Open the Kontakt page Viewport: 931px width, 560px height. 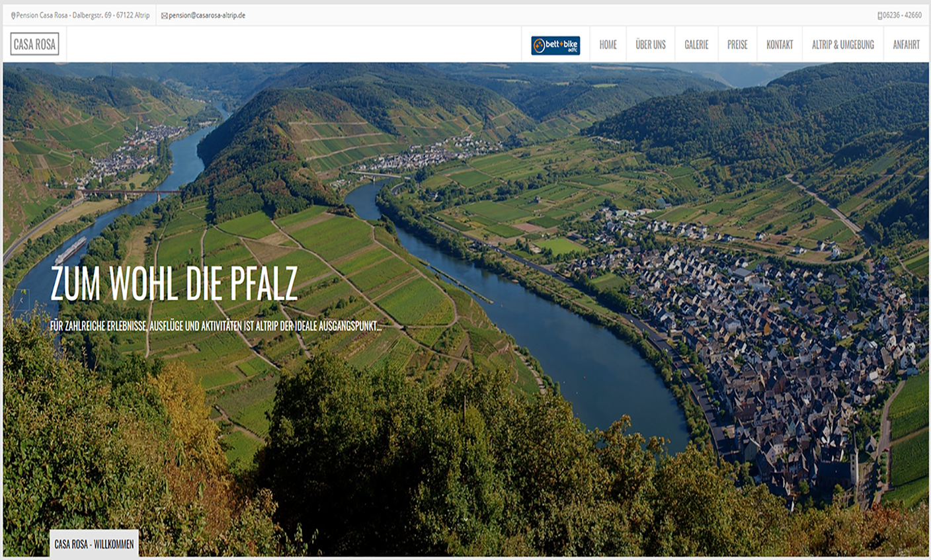coord(780,44)
